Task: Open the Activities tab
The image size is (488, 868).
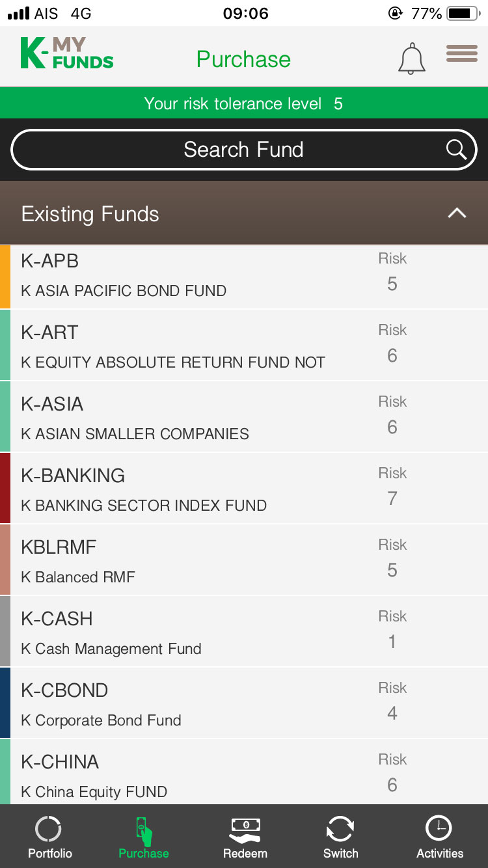Action: (440, 837)
